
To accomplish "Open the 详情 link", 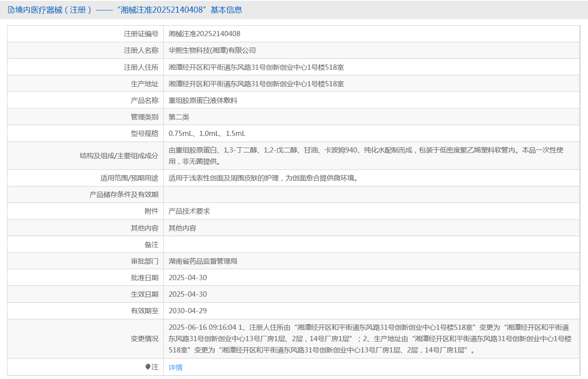I will tap(176, 367).
